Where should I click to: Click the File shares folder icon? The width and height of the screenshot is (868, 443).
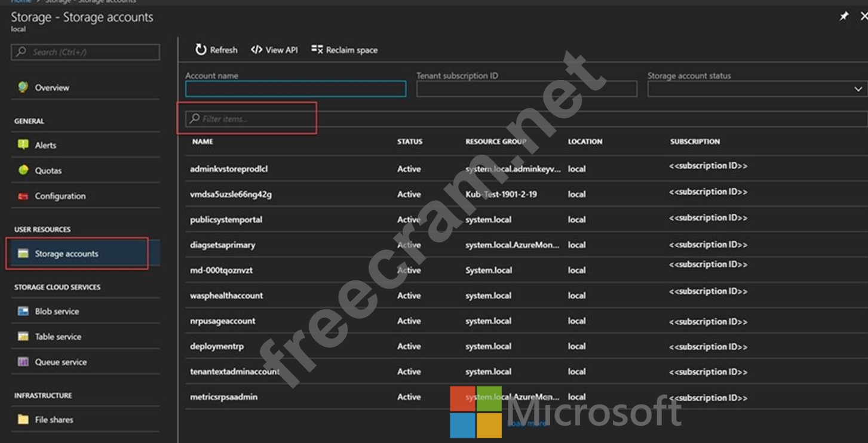(x=23, y=420)
